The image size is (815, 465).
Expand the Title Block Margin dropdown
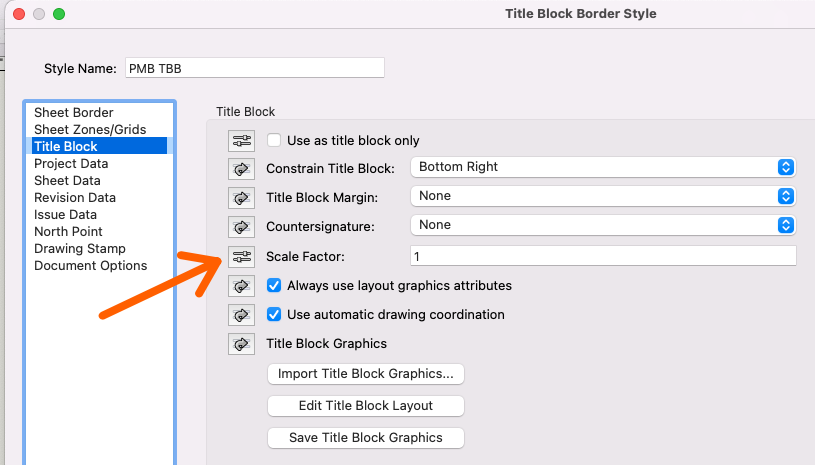coord(603,196)
